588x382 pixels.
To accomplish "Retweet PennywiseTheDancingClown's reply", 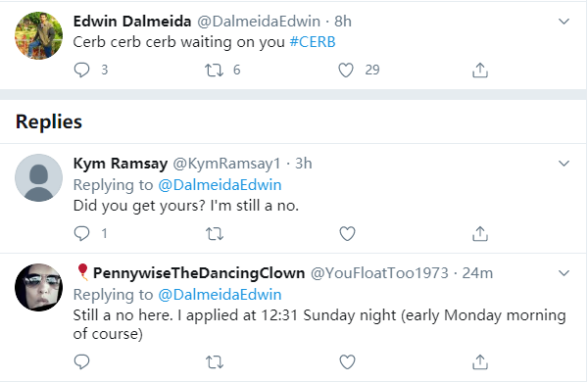I will tap(215, 362).
